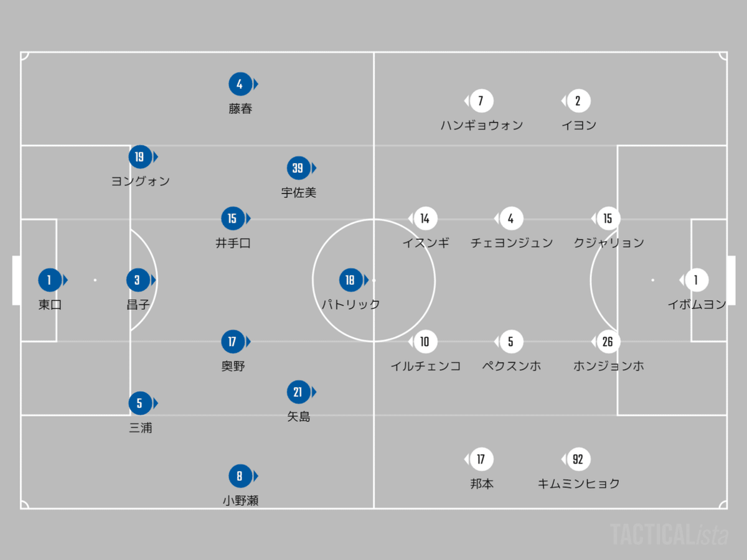
Task: Select white marker 7 ハンギョウォン
Action: point(481,101)
